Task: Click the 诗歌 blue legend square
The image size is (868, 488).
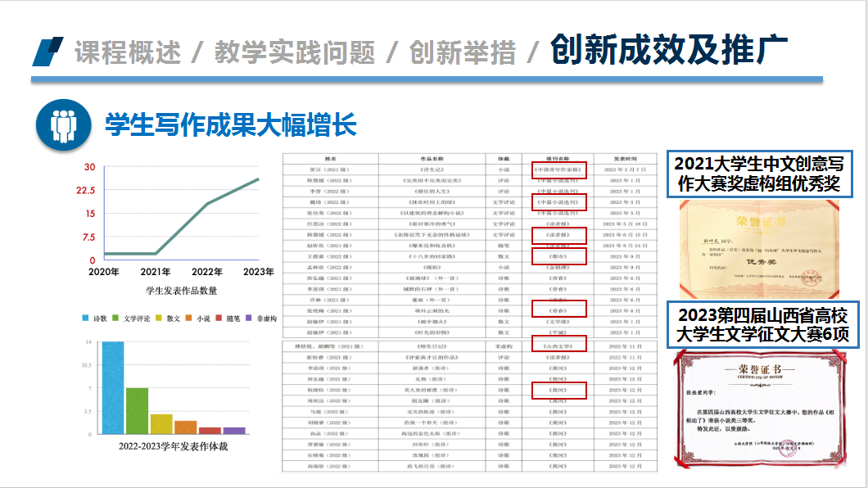Action: tap(86, 318)
